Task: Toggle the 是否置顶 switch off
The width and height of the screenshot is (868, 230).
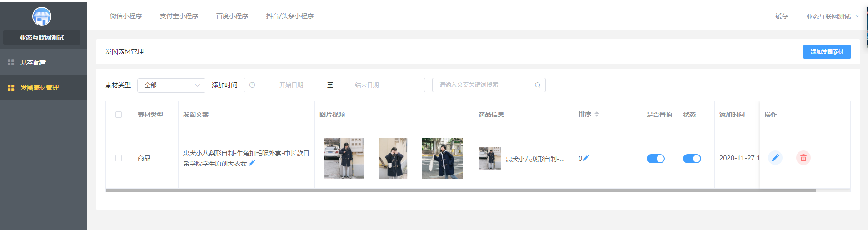Action: tap(656, 159)
